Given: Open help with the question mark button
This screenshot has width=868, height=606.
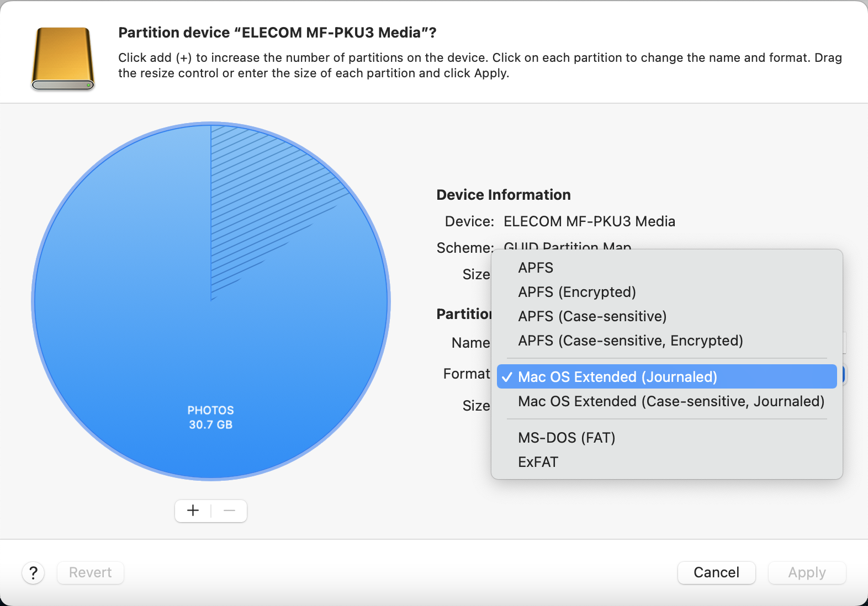Looking at the screenshot, I should [33, 573].
